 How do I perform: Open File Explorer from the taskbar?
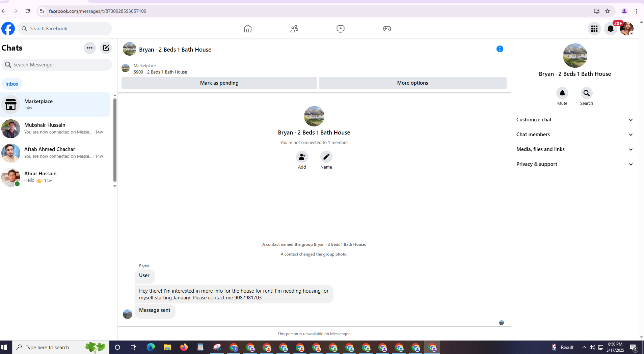167,347
